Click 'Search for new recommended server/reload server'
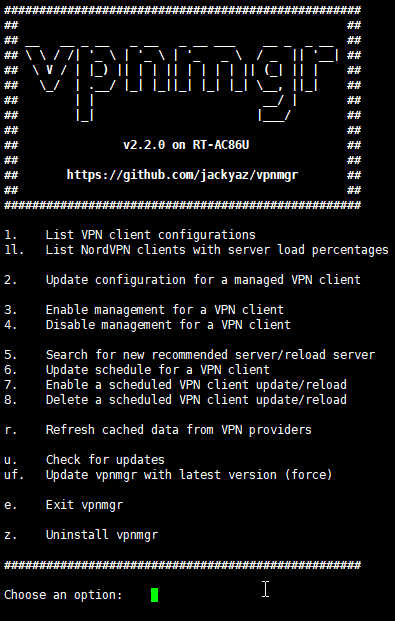Screen dimensions: 395x621 click(x=210, y=355)
